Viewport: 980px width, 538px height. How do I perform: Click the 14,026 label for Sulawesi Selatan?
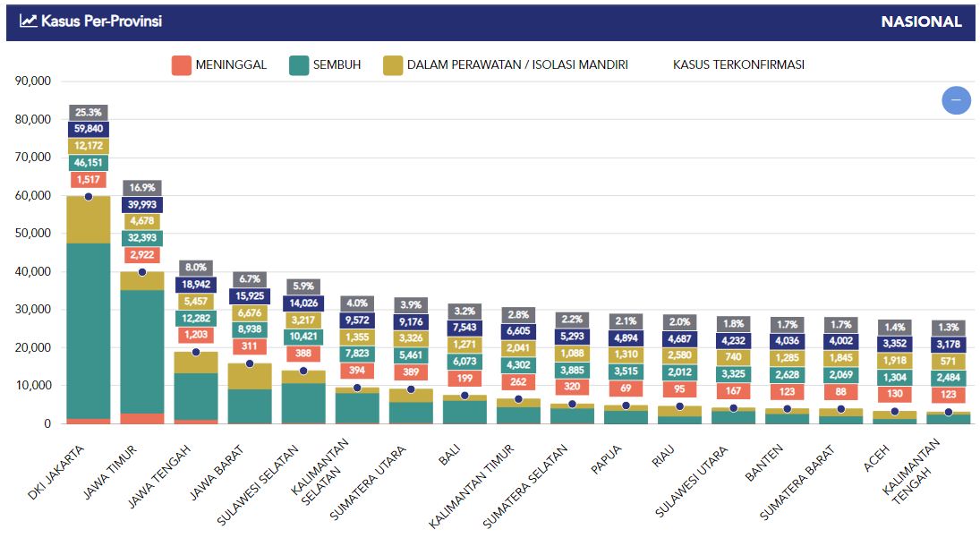coord(303,303)
